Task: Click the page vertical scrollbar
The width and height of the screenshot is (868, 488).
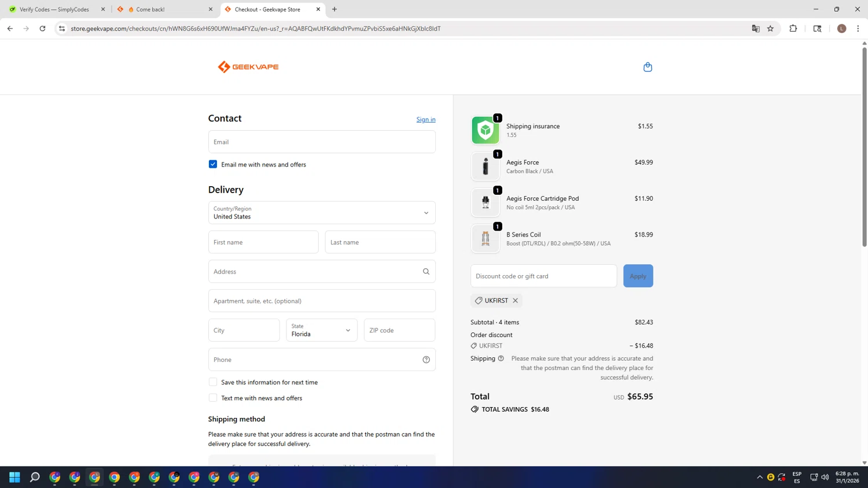Action: pyautogui.click(x=865, y=147)
